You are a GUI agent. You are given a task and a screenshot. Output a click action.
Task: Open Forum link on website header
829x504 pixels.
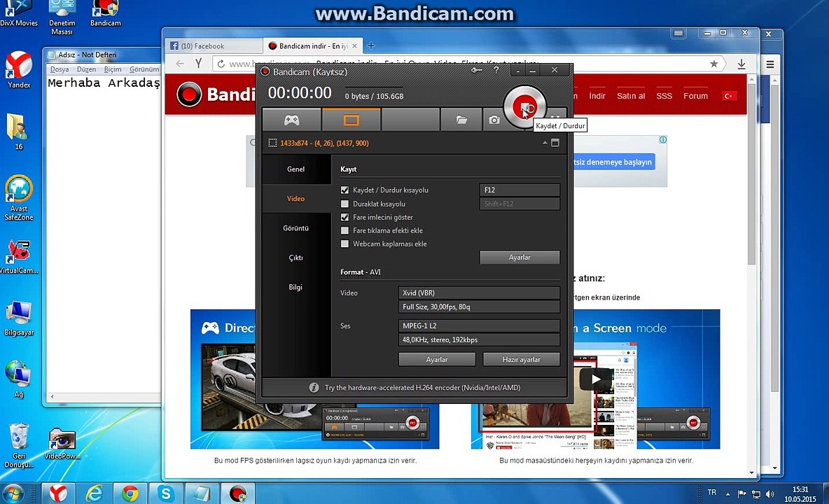click(695, 96)
